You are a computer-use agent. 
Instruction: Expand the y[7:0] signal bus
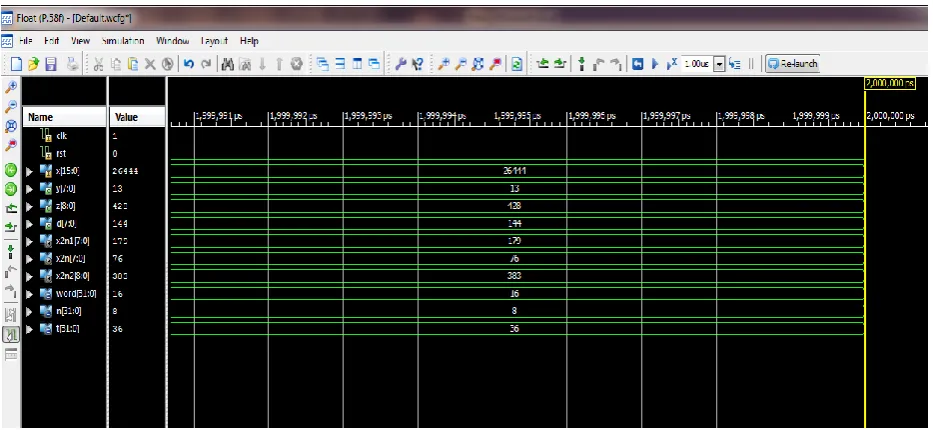30,189
